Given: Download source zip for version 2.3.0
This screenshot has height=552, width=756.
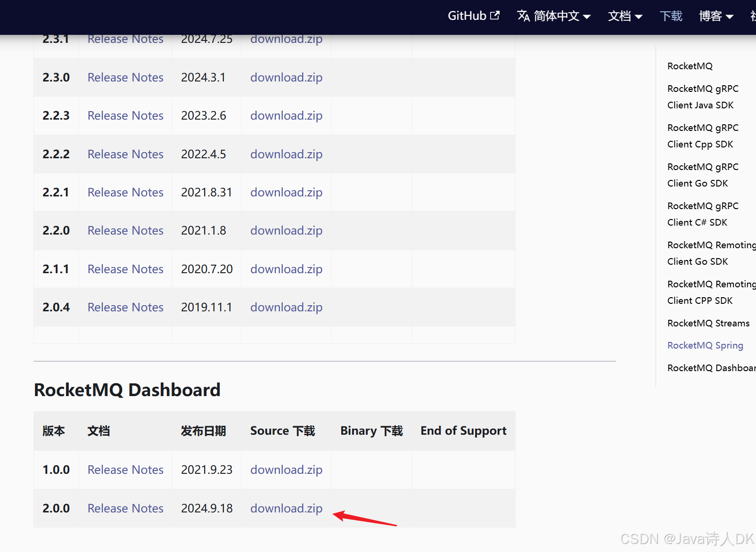Looking at the screenshot, I should click(x=286, y=77).
